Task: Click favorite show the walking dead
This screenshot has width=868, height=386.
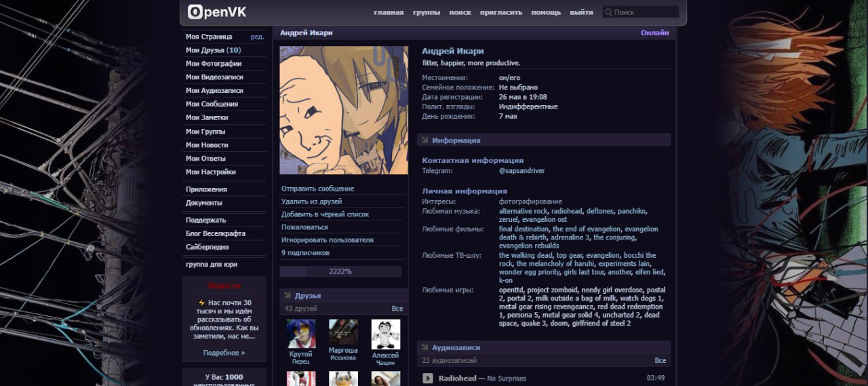Action: click(x=526, y=256)
